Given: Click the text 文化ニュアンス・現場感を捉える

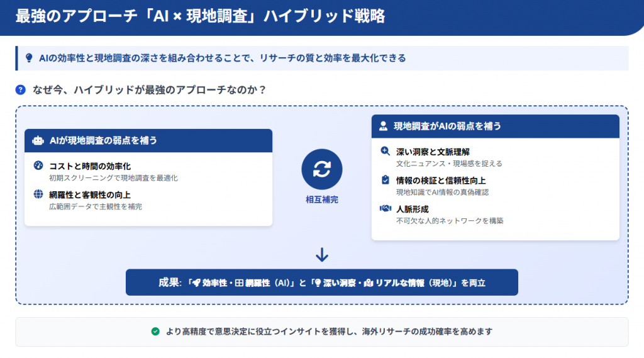Looking at the screenshot, I should point(449,164).
